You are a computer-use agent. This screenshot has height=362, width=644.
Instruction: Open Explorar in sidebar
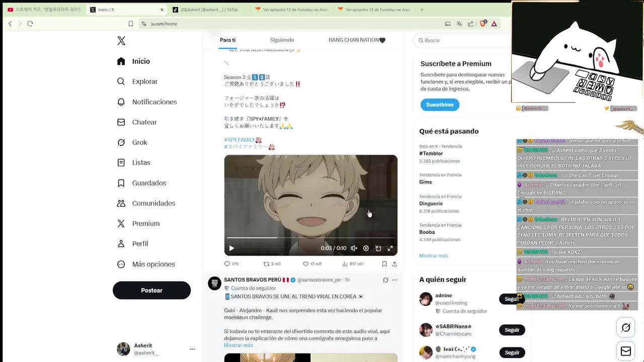coord(137,81)
